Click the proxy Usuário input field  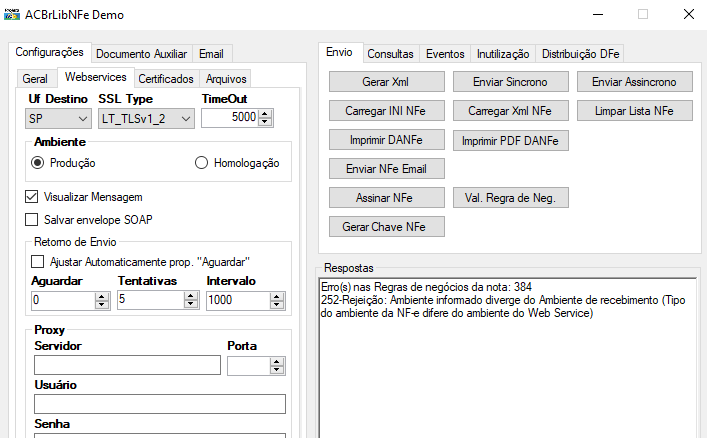click(160, 404)
